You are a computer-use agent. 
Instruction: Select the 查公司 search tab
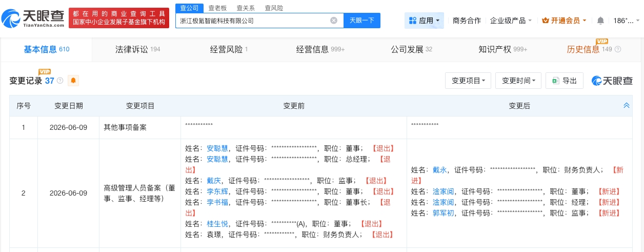(189, 8)
